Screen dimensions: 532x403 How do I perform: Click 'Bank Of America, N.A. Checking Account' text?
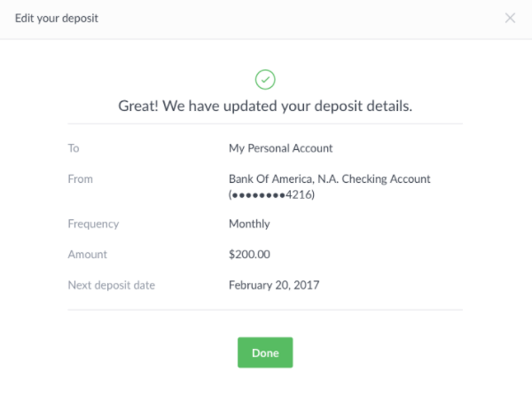coord(330,178)
